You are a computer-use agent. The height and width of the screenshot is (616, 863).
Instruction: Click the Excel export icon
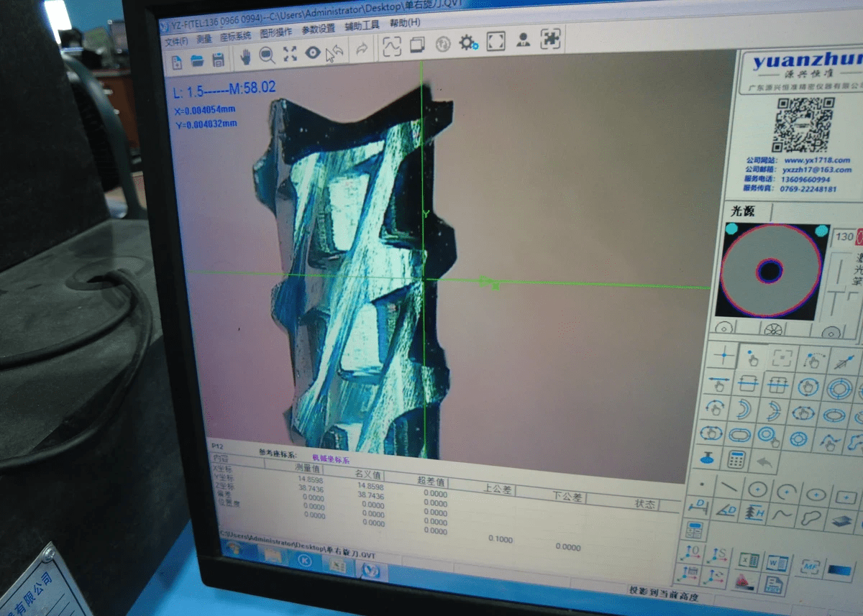click(x=749, y=561)
